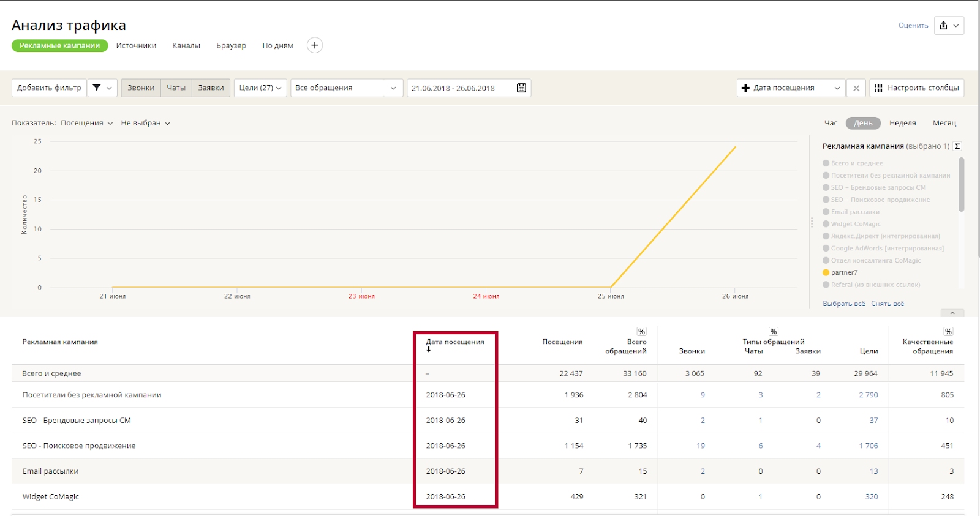The height and width of the screenshot is (516, 980).
Task: Click Цели column header
Action: point(869,351)
